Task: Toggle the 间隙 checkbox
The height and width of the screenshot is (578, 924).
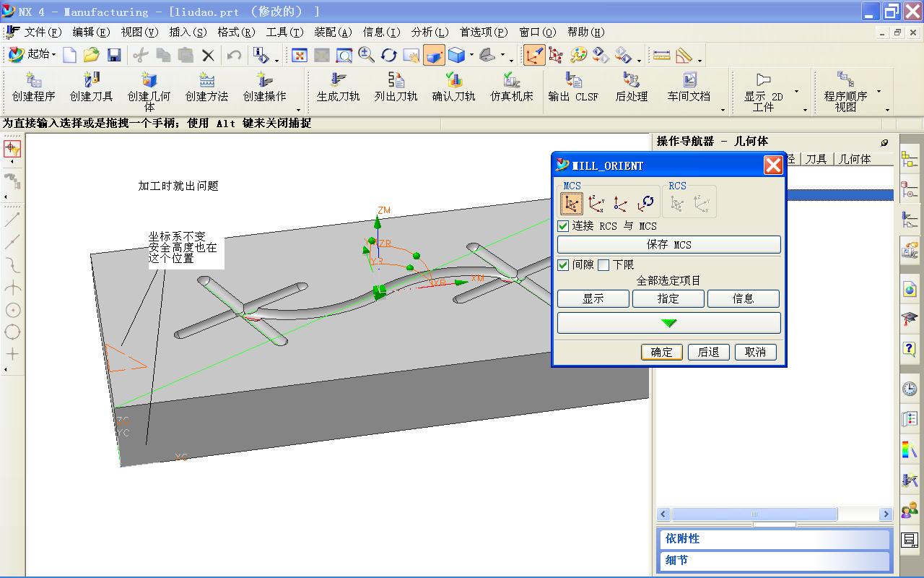Action: click(x=563, y=265)
